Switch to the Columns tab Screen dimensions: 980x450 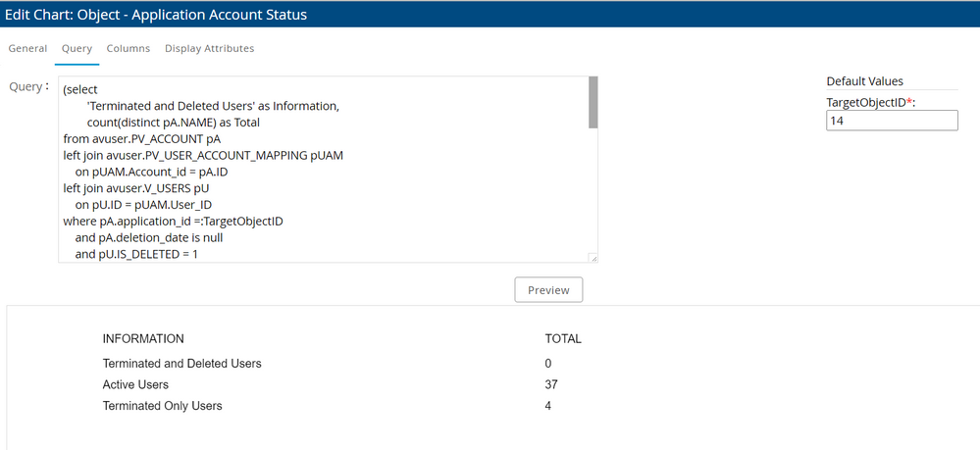coord(129,48)
